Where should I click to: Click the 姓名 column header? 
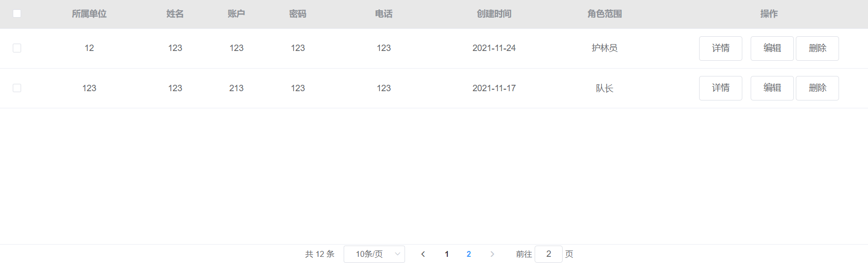tap(175, 14)
